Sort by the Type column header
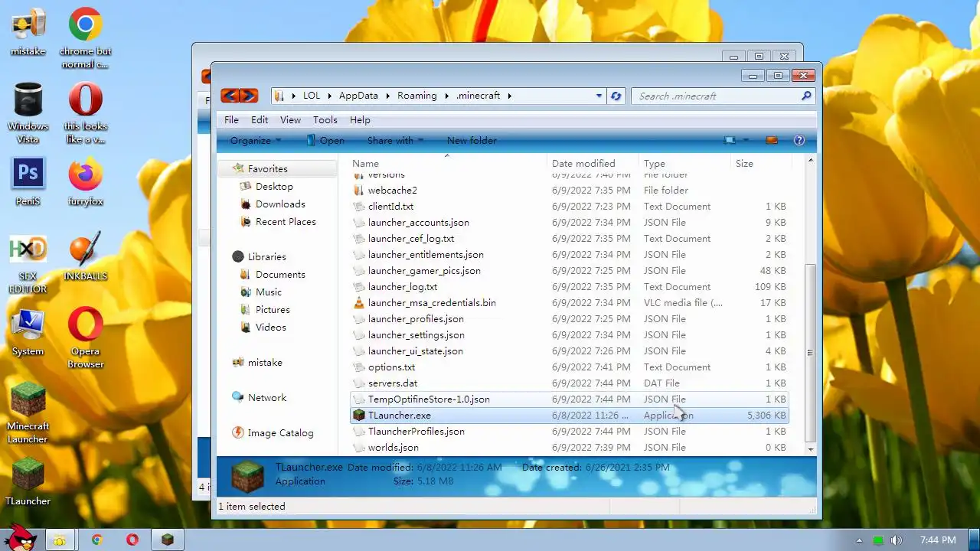 point(684,164)
